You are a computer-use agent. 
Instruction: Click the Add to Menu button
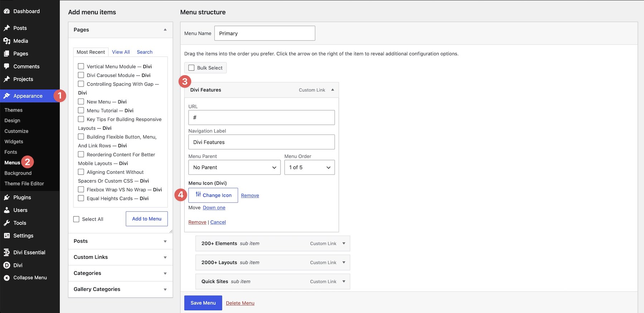(x=147, y=219)
